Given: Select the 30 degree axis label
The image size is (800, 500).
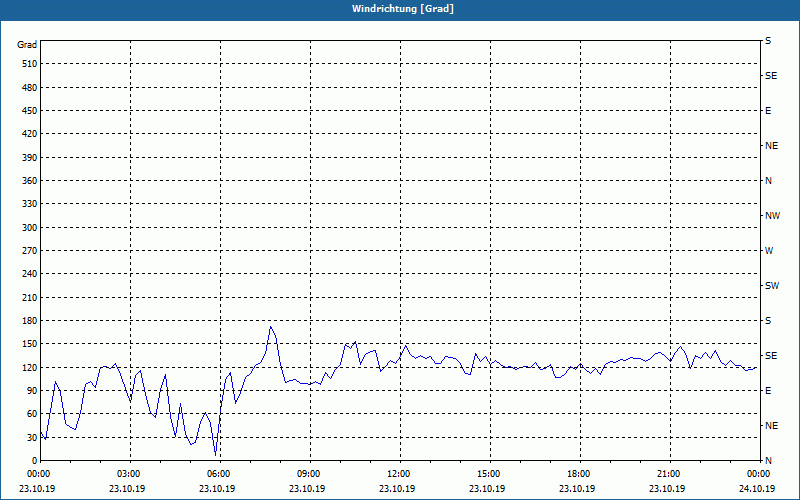Looking at the screenshot, I should 32,437.
